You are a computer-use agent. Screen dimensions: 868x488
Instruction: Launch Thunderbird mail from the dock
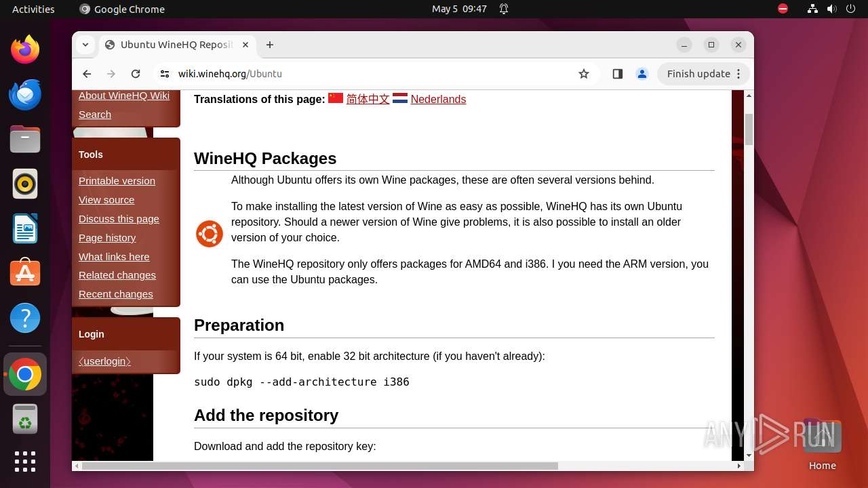click(x=25, y=94)
